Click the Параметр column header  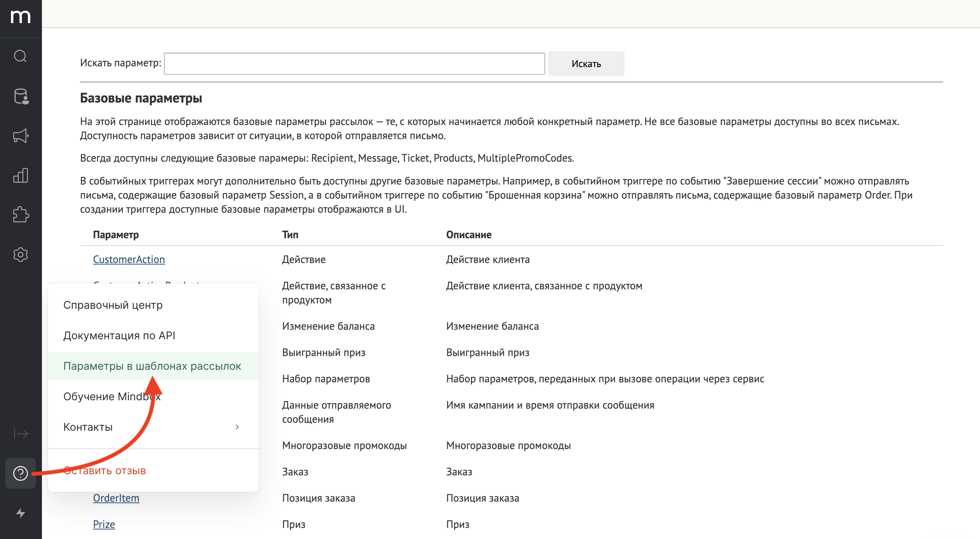pyautogui.click(x=116, y=234)
